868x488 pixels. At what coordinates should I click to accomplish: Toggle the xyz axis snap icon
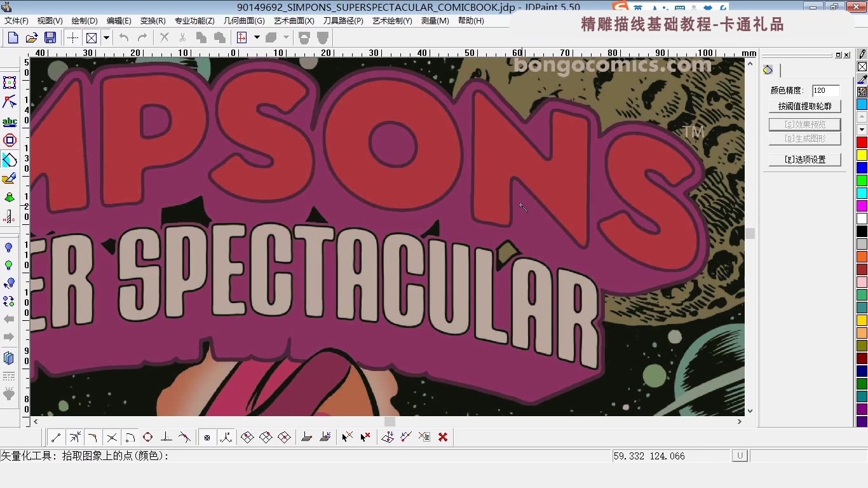click(226, 437)
